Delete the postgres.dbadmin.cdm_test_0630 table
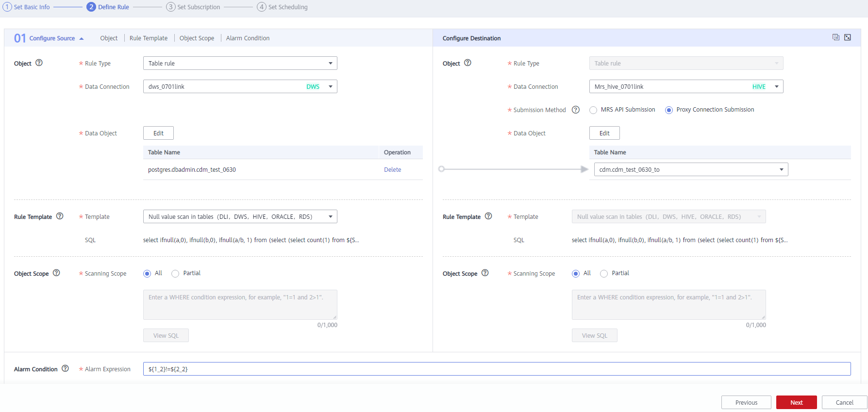The image size is (868, 412). click(x=392, y=169)
